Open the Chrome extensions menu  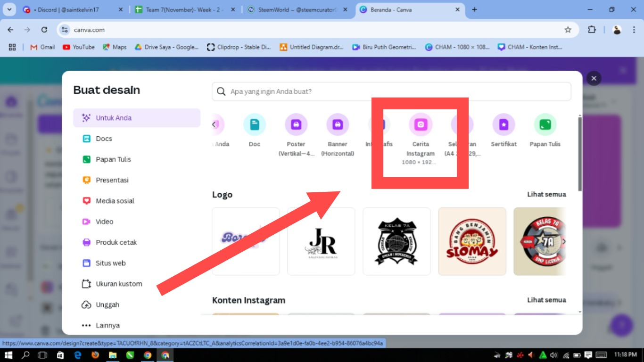(x=592, y=30)
